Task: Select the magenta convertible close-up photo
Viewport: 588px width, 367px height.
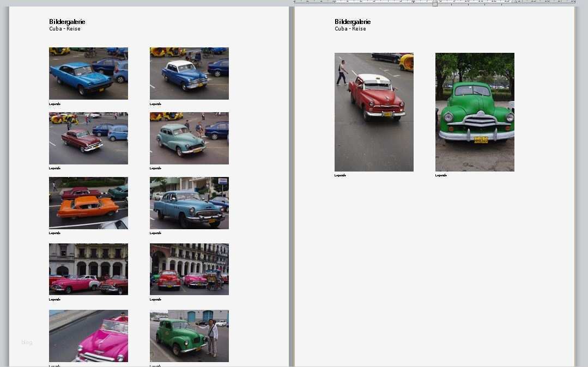Action: tap(88, 336)
